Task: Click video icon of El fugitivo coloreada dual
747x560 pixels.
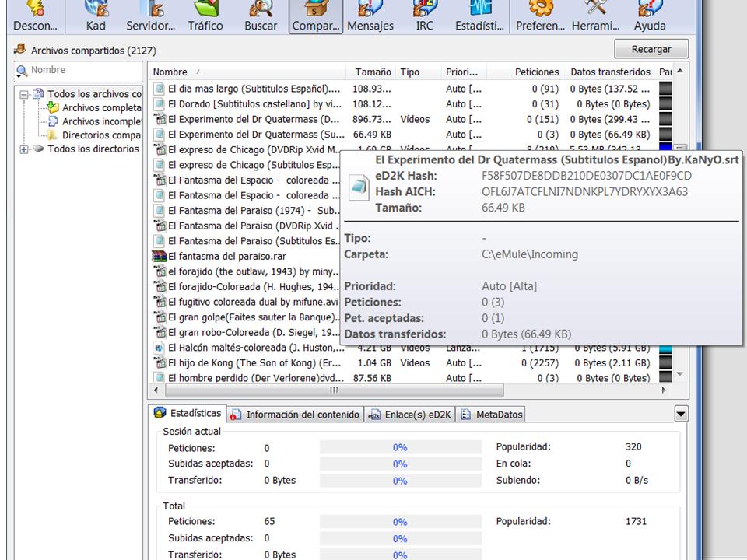Action: click(x=159, y=302)
